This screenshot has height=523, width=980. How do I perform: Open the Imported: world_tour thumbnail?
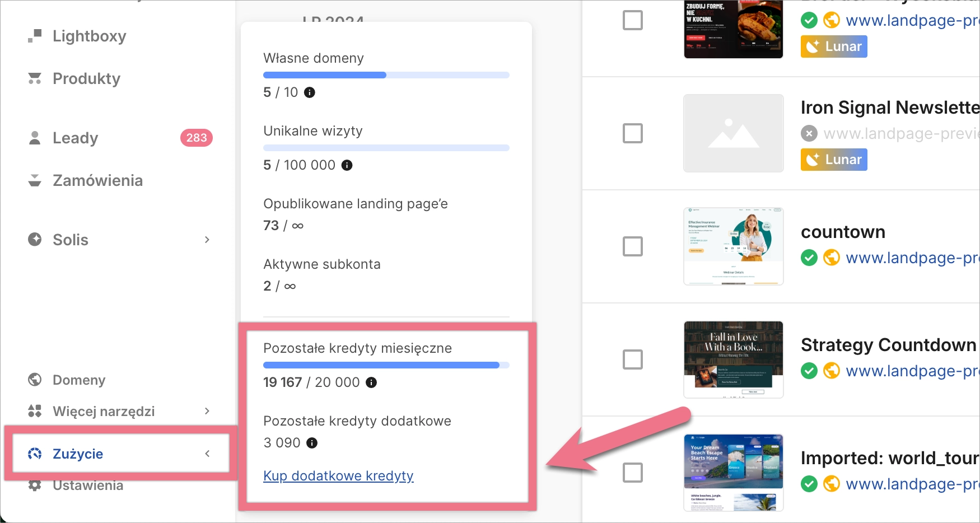(734, 473)
